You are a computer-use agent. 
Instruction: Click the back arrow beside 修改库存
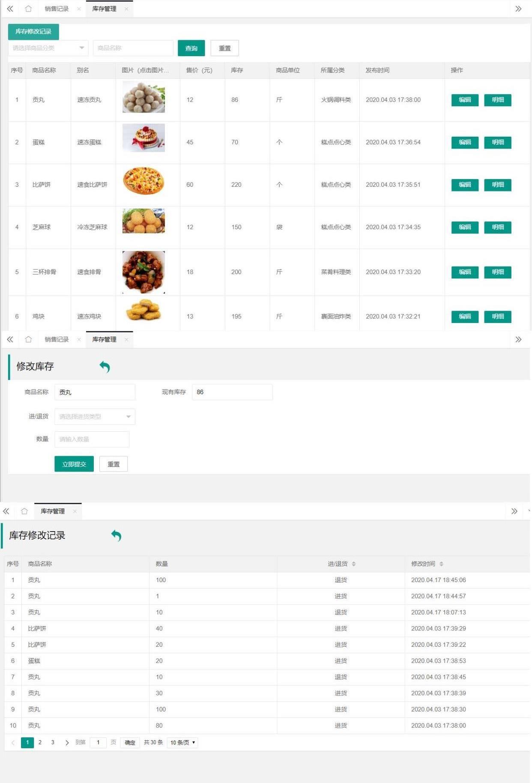(x=105, y=367)
